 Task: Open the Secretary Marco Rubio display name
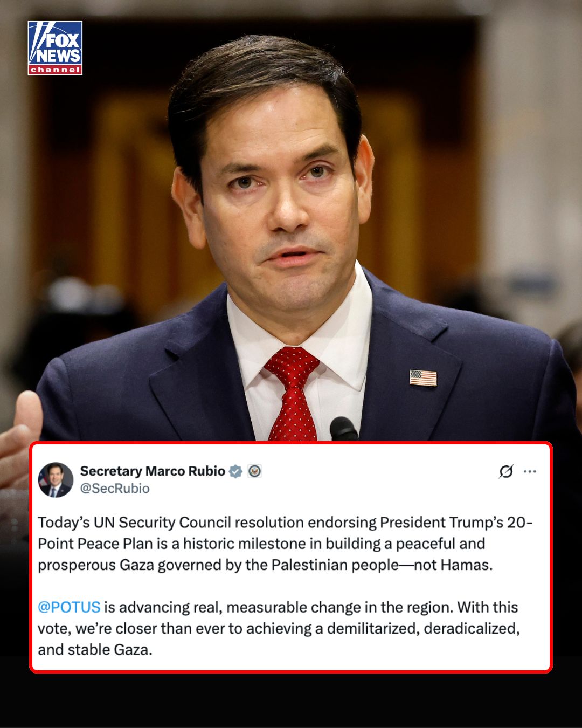(153, 471)
